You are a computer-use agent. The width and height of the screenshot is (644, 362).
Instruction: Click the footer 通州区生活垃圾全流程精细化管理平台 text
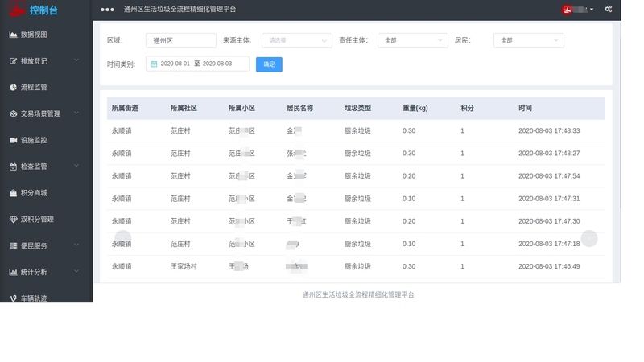358,294
